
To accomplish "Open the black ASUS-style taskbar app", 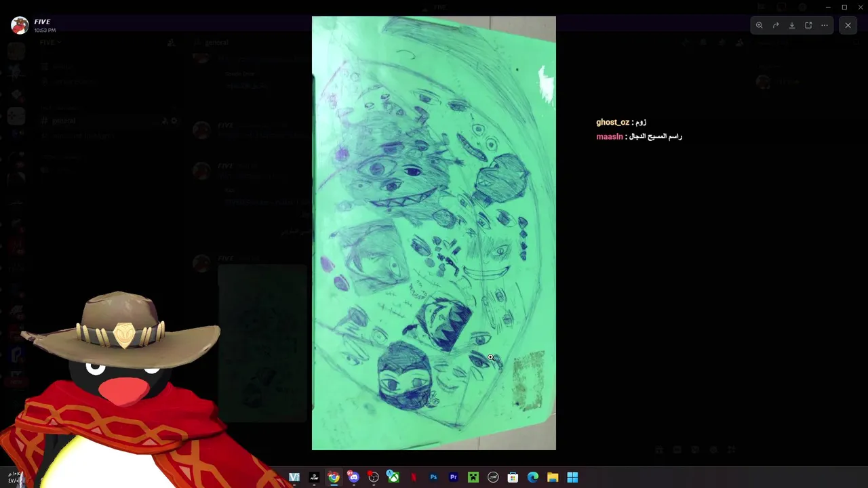I will tap(314, 477).
